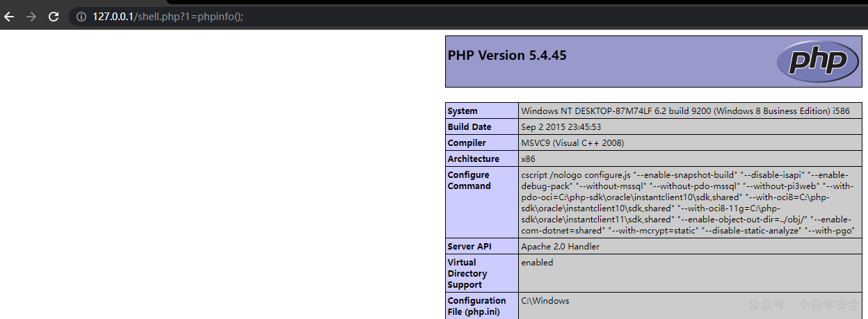This screenshot has height=319, width=868.
Task: Click the System row label
Action: (482, 111)
